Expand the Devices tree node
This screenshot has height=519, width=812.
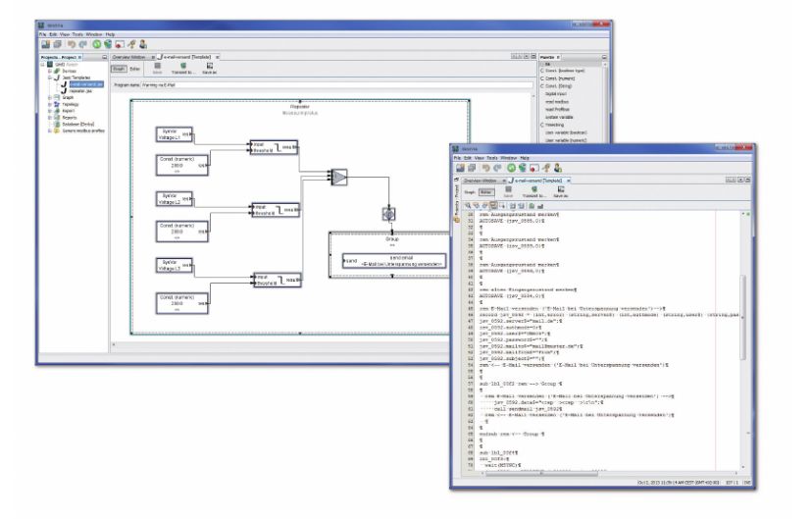(49, 72)
